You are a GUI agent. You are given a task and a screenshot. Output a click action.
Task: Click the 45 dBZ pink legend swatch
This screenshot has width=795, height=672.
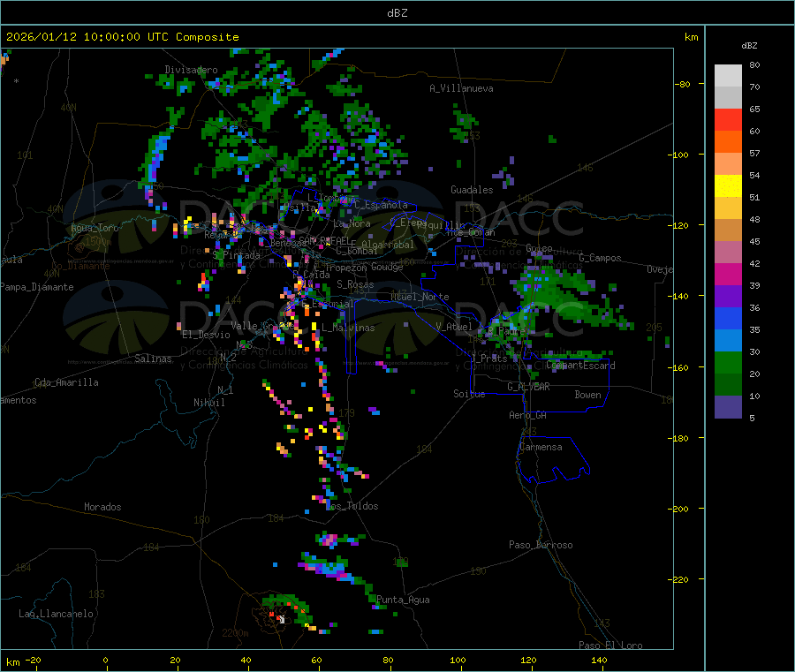click(728, 252)
